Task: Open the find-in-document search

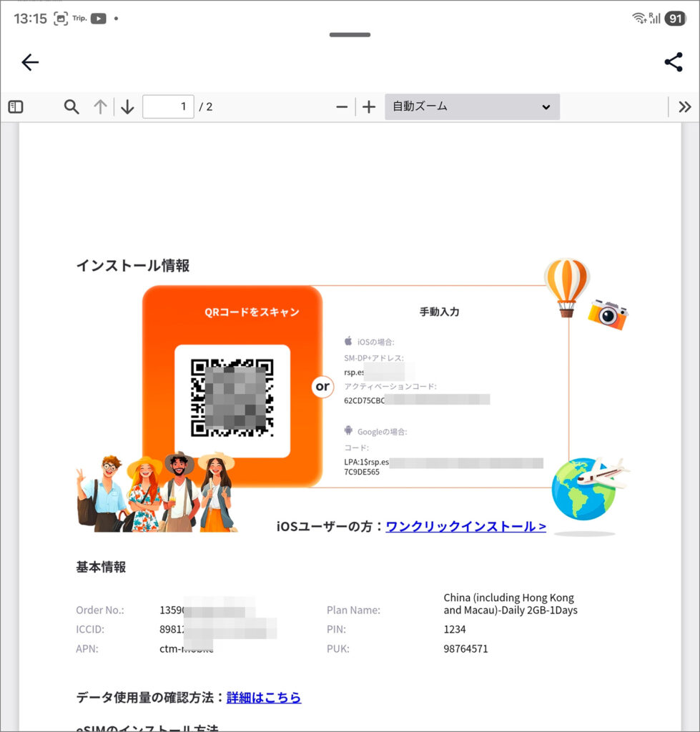Action: click(72, 107)
